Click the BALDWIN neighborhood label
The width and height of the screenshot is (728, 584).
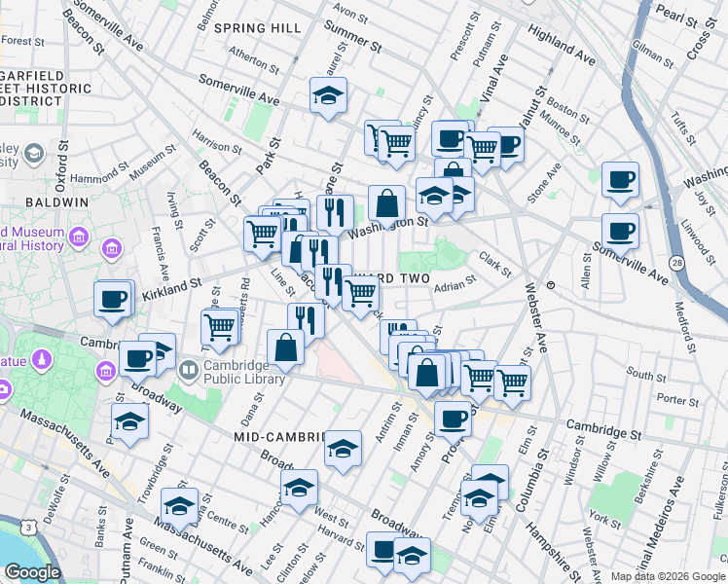pos(57,202)
